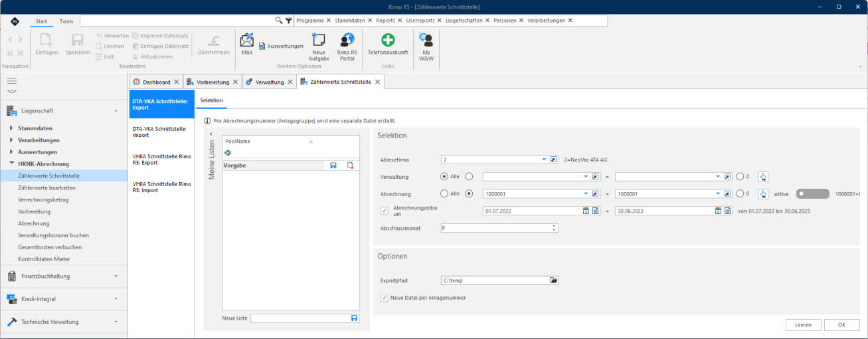Click the Leeren button
This screenshot has height=339, width=868.
pyautogui.click(x=803, y=325)
